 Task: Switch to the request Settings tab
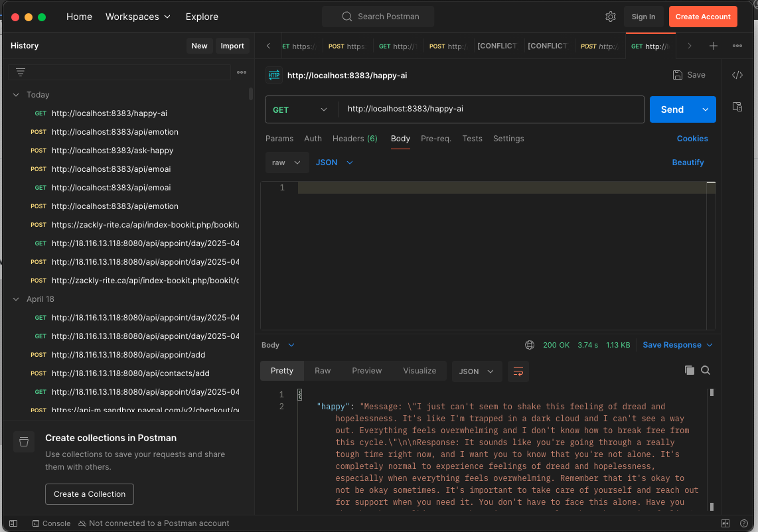point(508,139)
